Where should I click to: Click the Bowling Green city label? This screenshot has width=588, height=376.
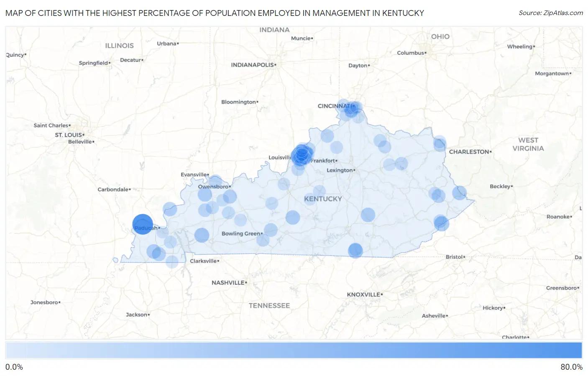pyautogui.click(x=240, y=233)
